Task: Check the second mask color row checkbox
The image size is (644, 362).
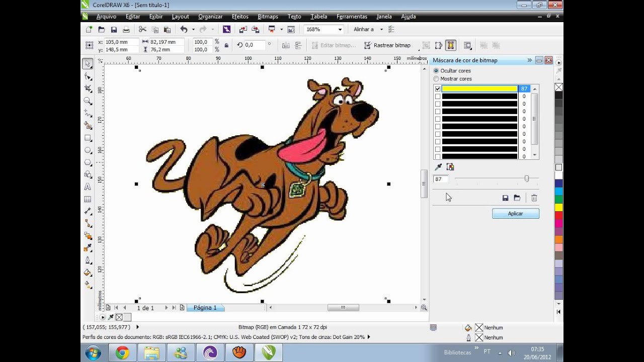Action: (438, 97)
